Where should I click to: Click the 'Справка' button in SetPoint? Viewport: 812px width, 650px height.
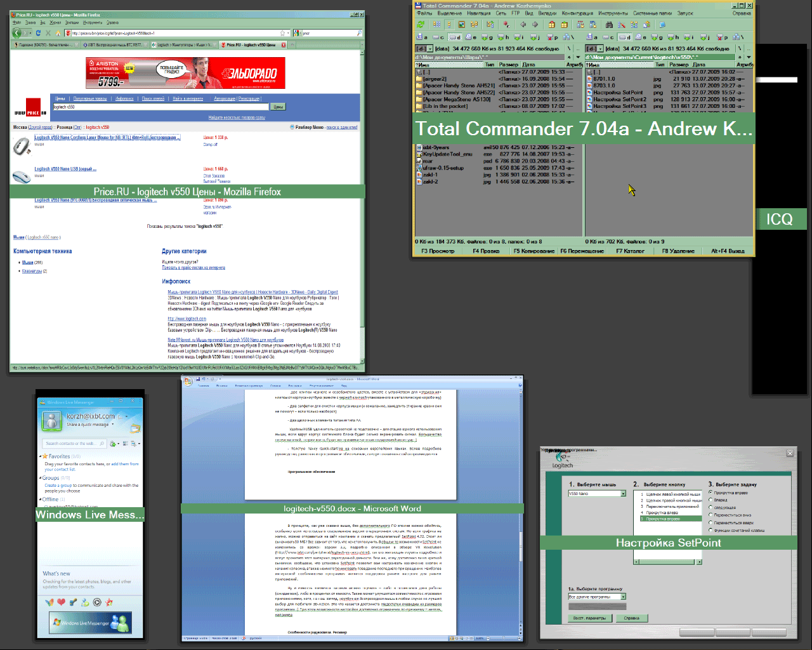coord(631,618)
